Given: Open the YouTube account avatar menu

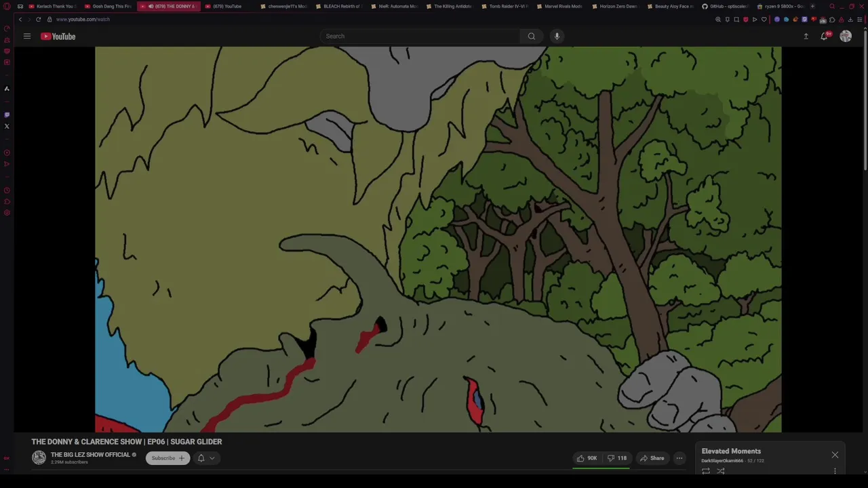Looking at the screenshot, I should coord(846,36).
